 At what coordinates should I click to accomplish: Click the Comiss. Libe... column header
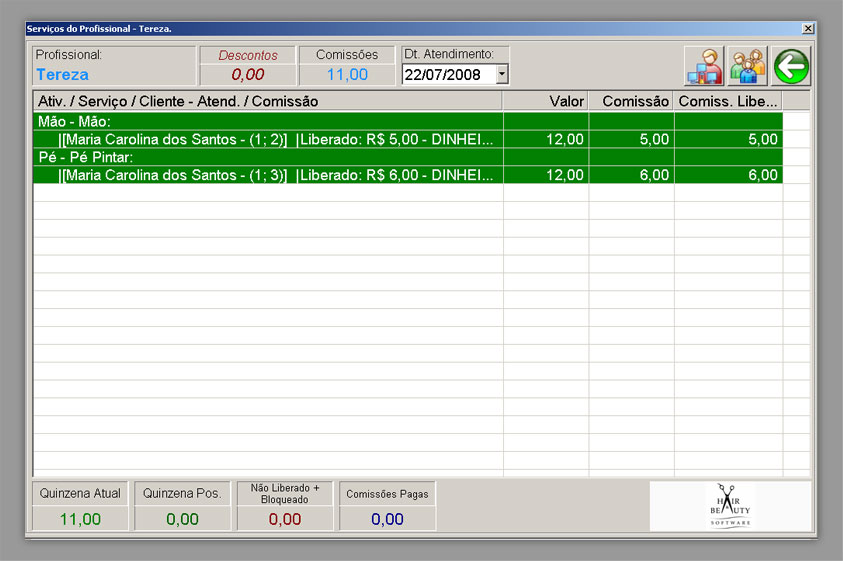(728, 101)
